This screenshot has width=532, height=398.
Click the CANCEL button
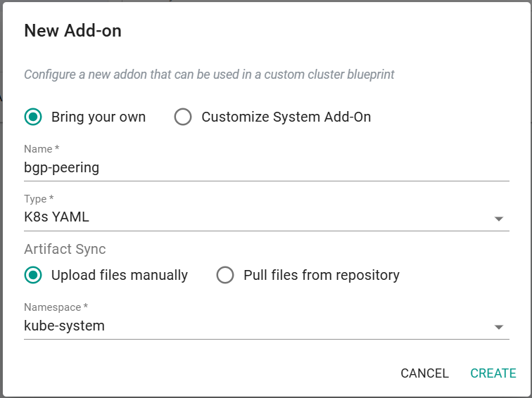coord(424,373)
